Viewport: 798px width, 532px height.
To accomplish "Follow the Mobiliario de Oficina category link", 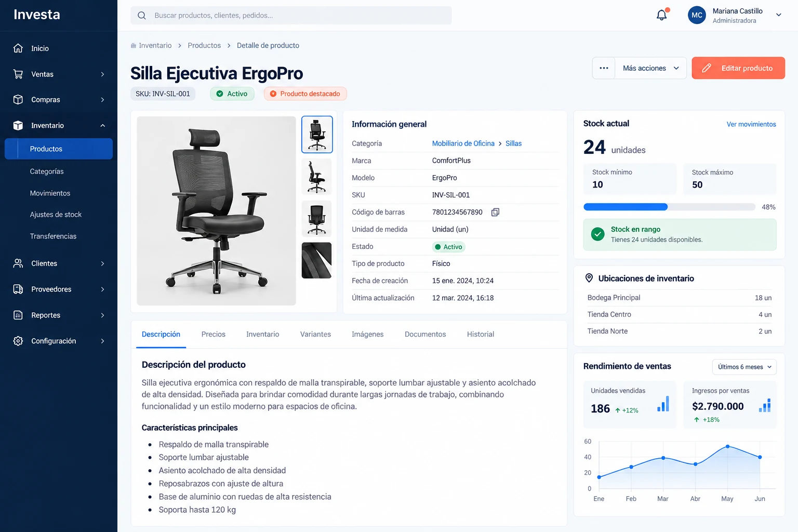I will pyautogui.click(x=463, y=143).
